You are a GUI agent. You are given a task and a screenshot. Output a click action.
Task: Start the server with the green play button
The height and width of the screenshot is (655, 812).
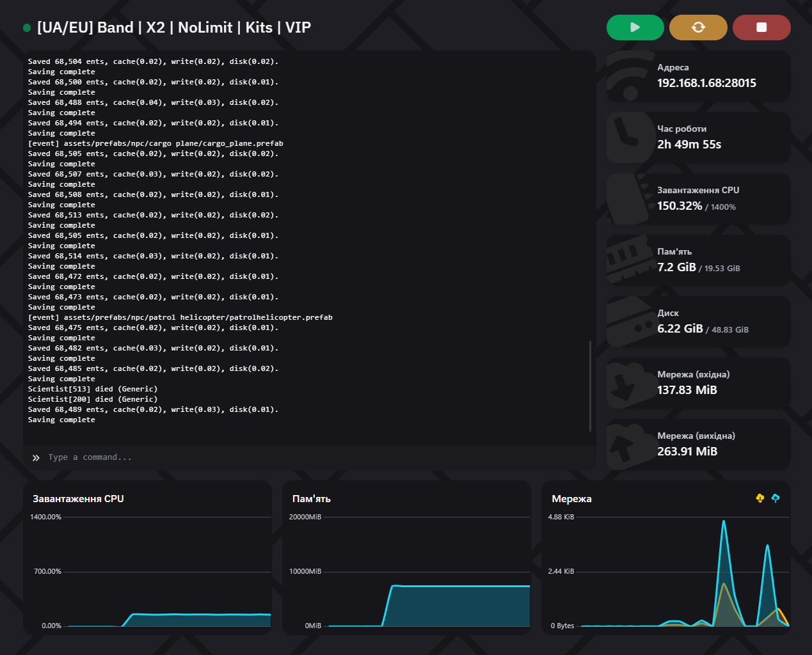coord(635,28)
